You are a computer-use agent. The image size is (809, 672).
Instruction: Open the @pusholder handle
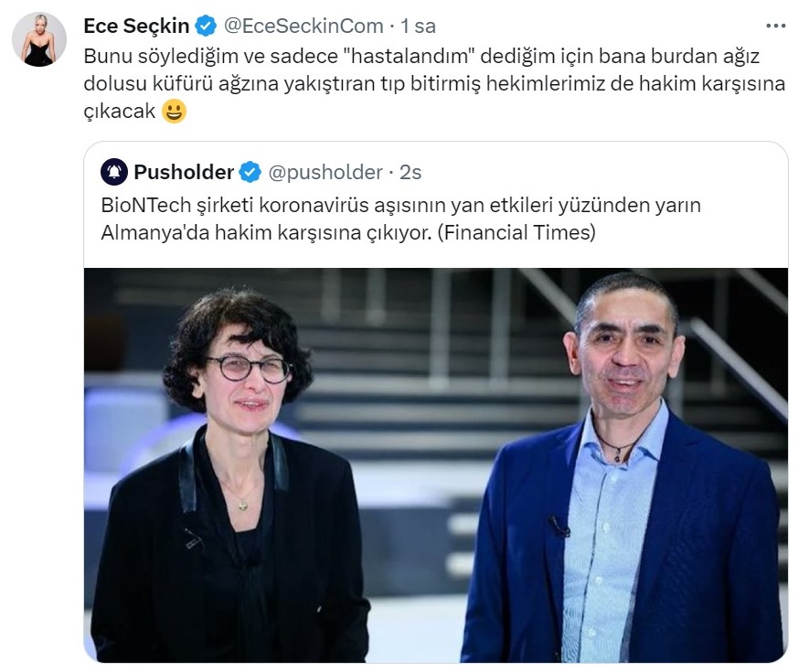click(325, 172)
